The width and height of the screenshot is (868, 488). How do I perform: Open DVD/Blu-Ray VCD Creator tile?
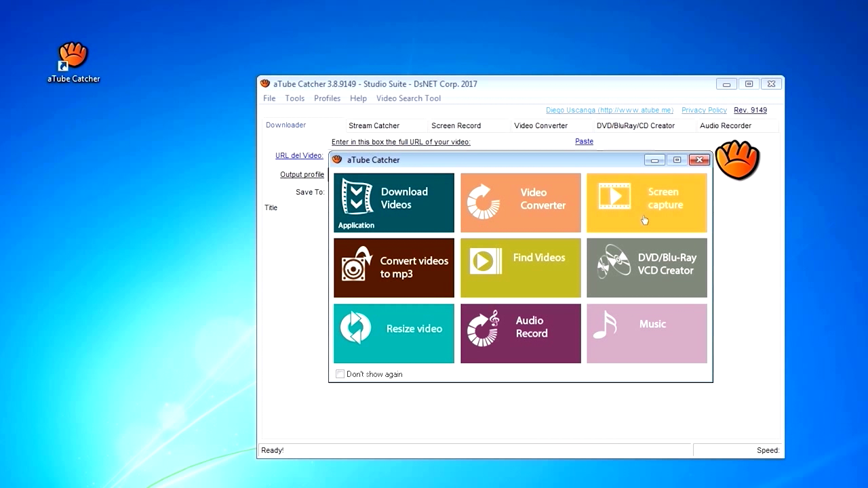pos(646,268)
